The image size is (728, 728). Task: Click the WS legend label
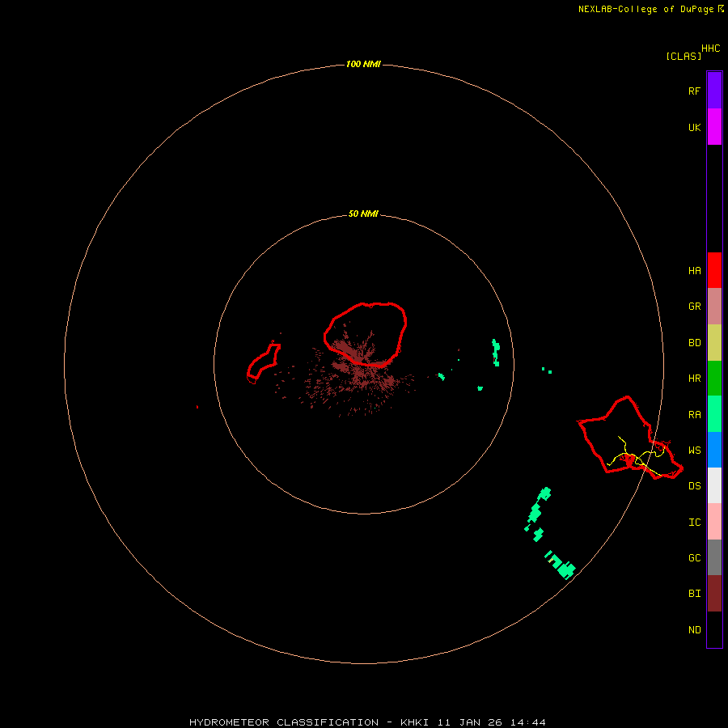point(694,450)
